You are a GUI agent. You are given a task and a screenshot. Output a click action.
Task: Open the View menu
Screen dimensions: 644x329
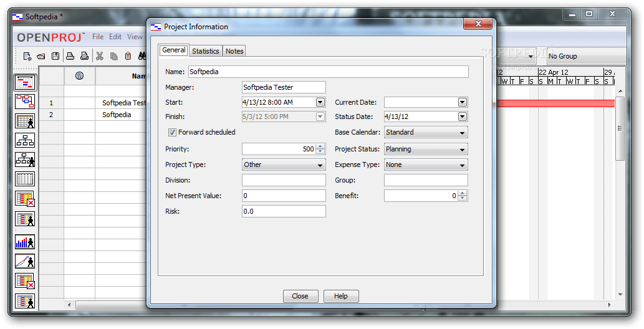pos(135,37)
